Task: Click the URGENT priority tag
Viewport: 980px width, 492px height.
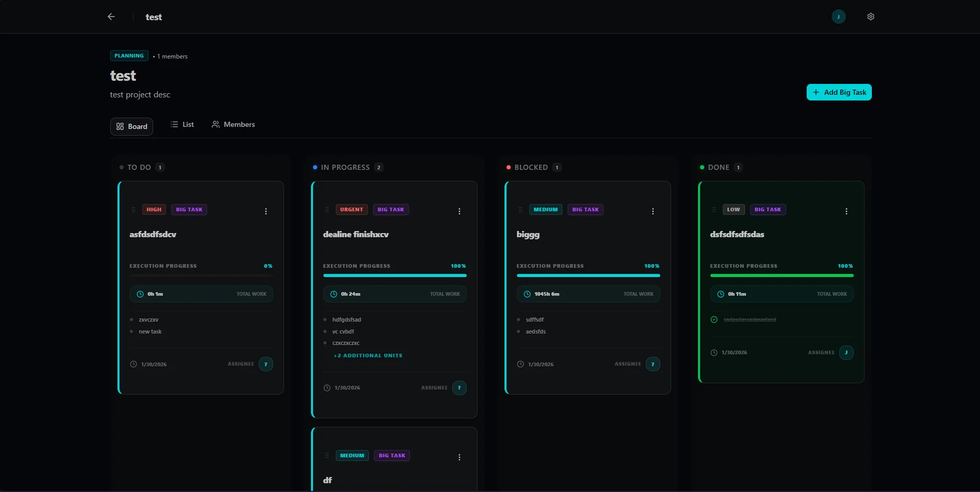Action: click(x=352, y=210)
